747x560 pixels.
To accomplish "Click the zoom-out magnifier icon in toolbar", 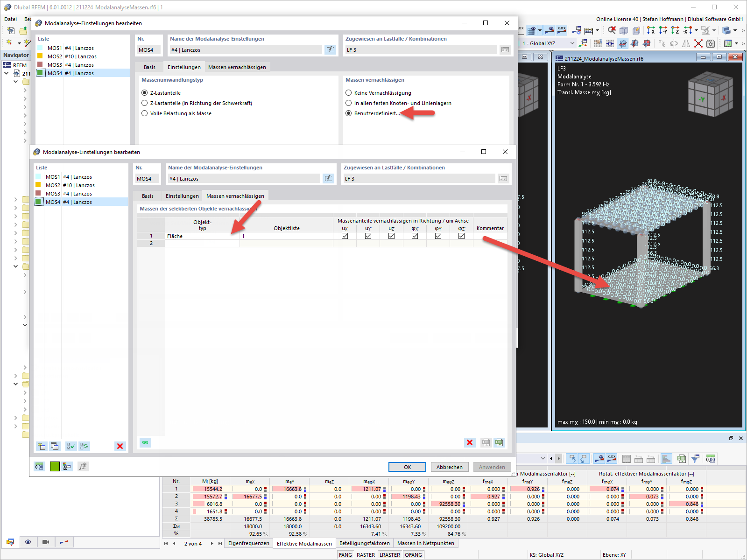I will tap(611, 30).
